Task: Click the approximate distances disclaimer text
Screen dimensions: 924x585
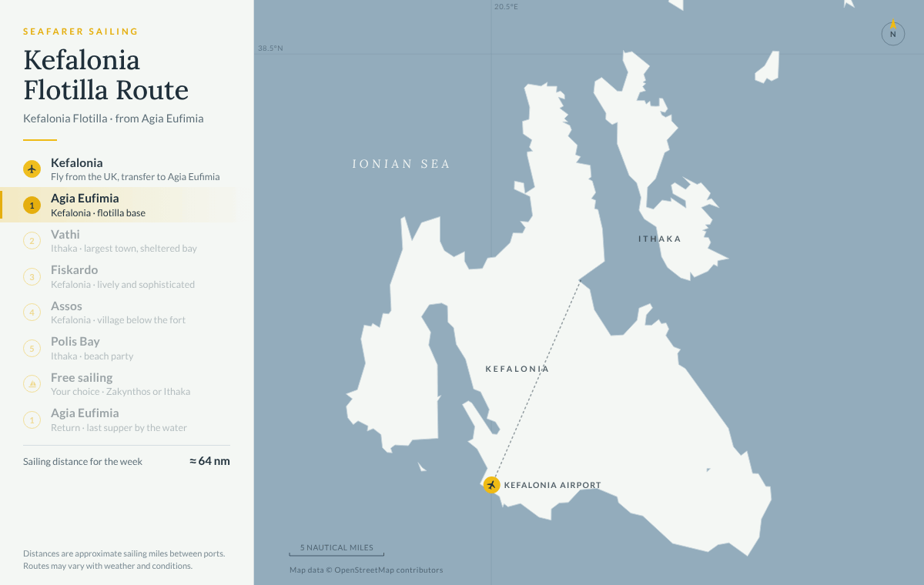Action: point(124,560)
